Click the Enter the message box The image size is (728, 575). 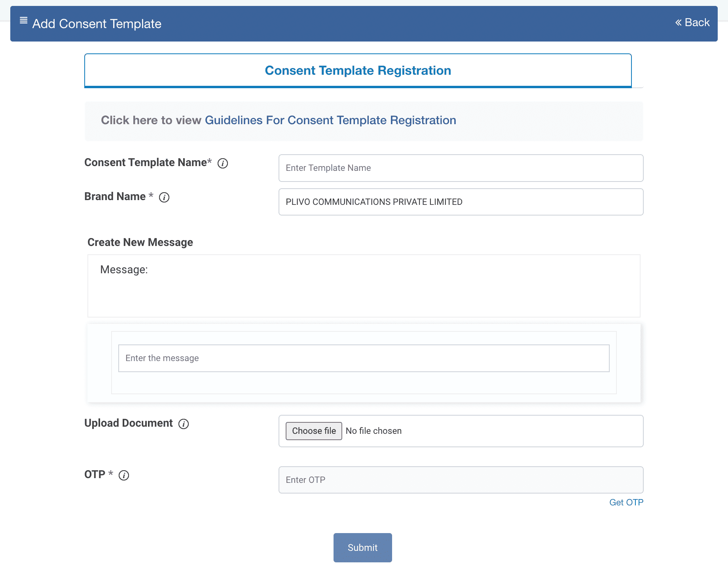pos(364,358)
